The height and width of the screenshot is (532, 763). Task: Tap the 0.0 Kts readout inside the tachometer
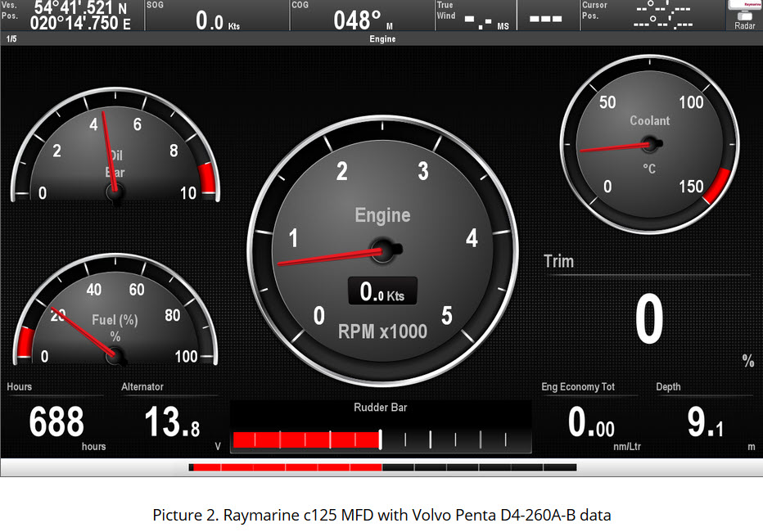(x=382, y=291)
